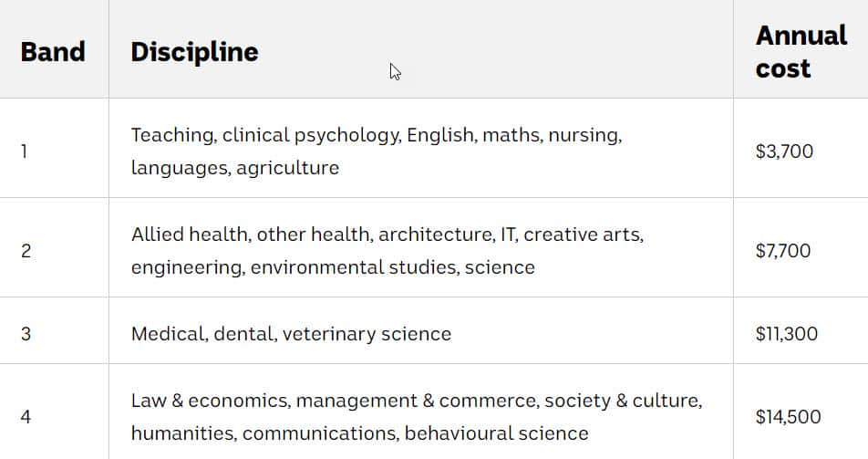Click the $14,500 annual cost value

(788, 417)
